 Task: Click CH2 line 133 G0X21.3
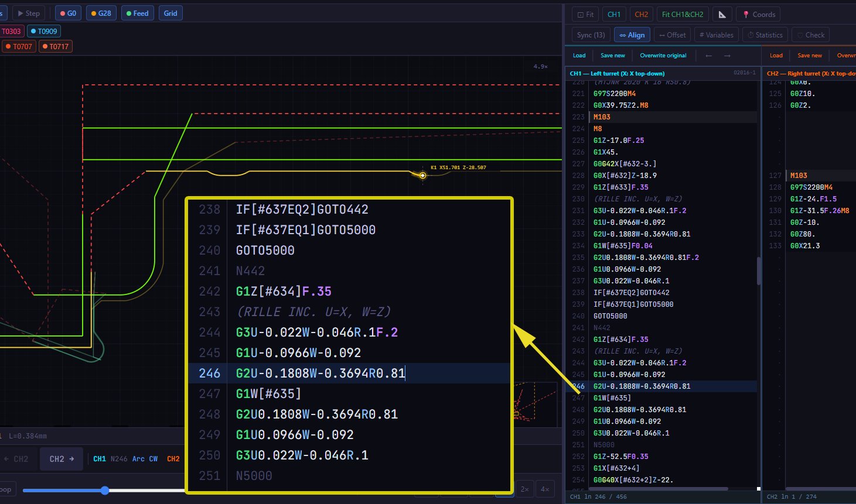(805, 246)
